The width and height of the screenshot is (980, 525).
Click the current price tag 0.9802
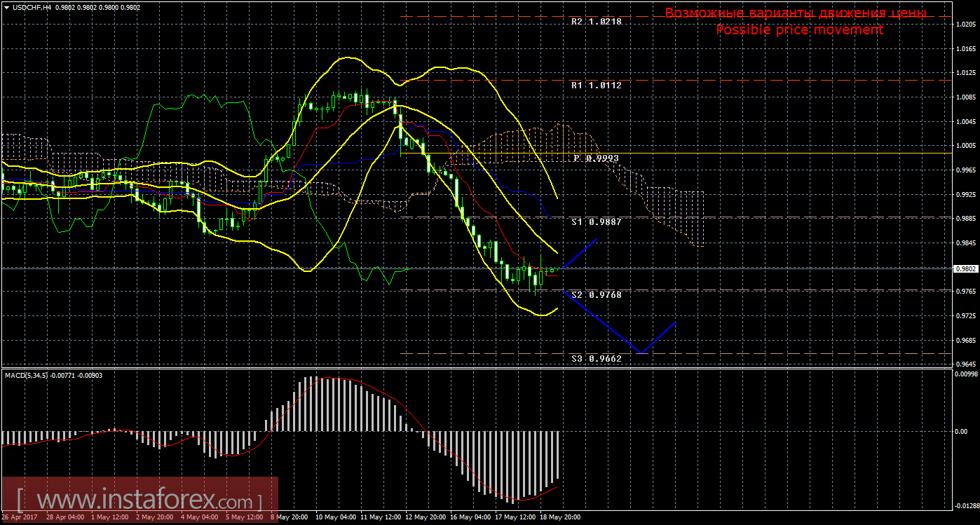coord(965,268)
